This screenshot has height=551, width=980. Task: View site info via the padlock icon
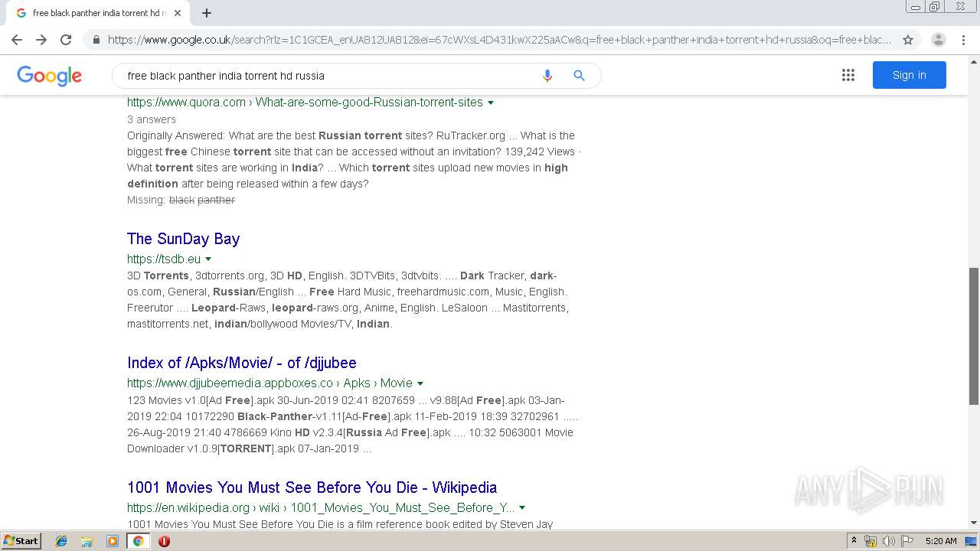click(x=96, y=40)
